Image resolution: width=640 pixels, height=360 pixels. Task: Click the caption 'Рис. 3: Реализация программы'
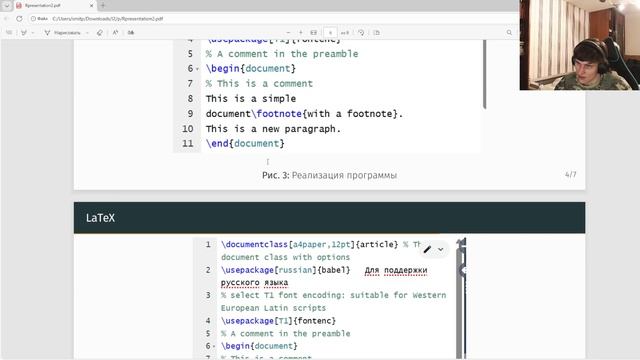329,176
